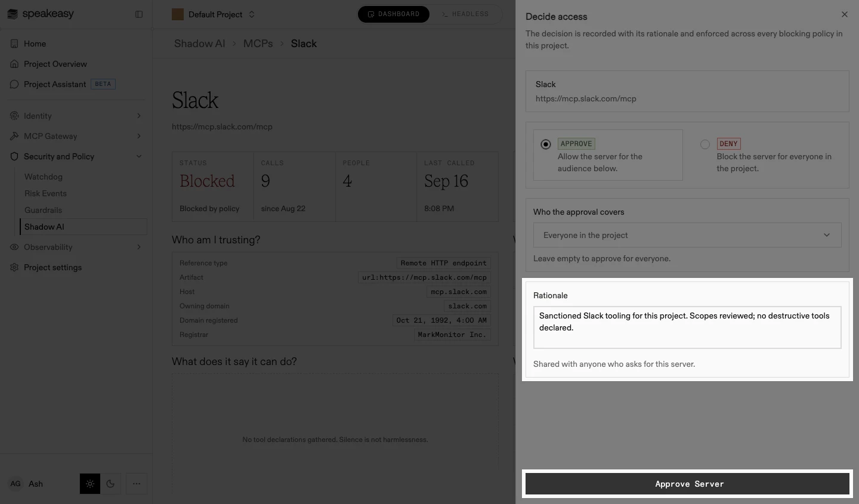Image resolution: width=859 pixels, height=504 pixels.
Task: Collapse the Security and Policy chevron
Action: [139, 156]
